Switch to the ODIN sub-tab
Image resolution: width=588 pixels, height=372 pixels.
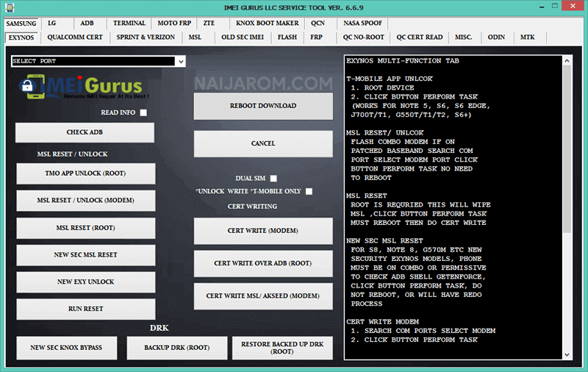pos(496,37)
